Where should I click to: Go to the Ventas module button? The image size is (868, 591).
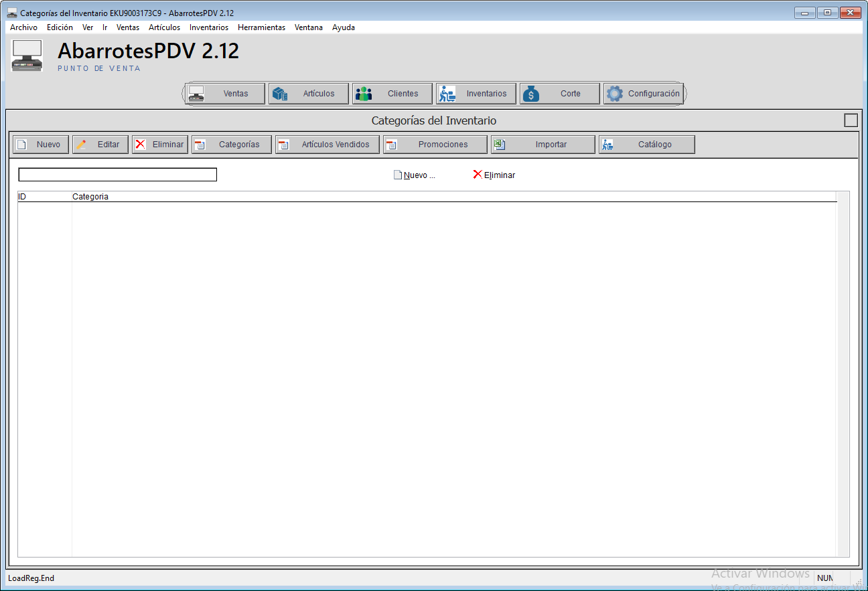coord(225,94)
